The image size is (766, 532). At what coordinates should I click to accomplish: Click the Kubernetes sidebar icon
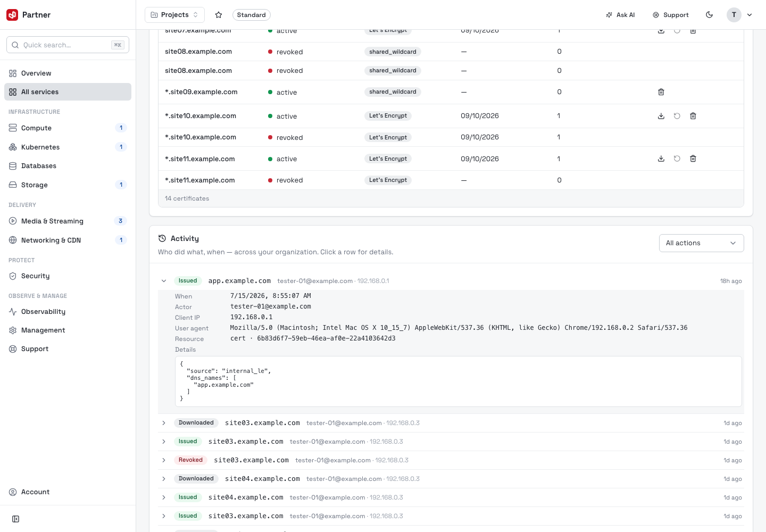pyautogui.click(x=13, y=147)
